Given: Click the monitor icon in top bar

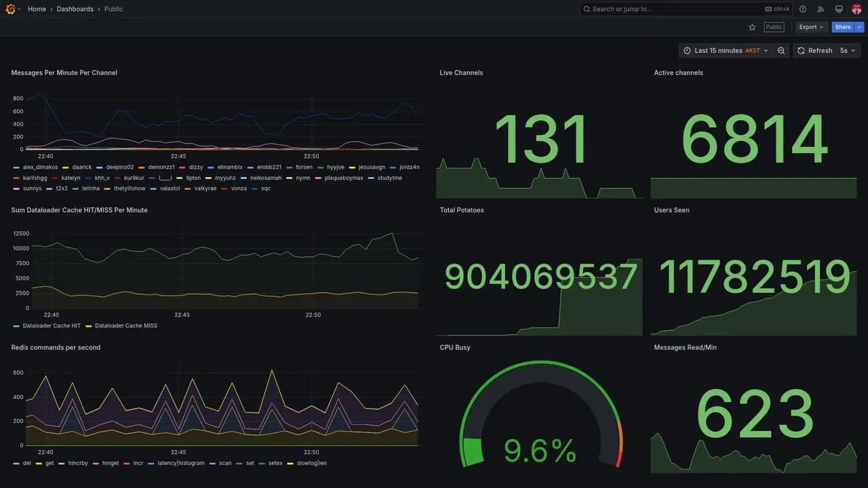Looking at the screenshot, I should pyautogui.click(x=839, y=9).
